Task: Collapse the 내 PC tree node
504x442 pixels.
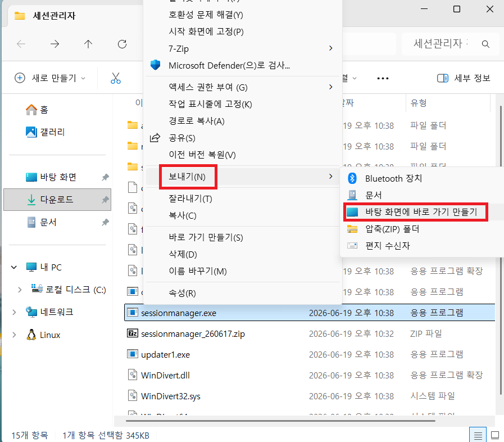Action: tap(14, 267)
